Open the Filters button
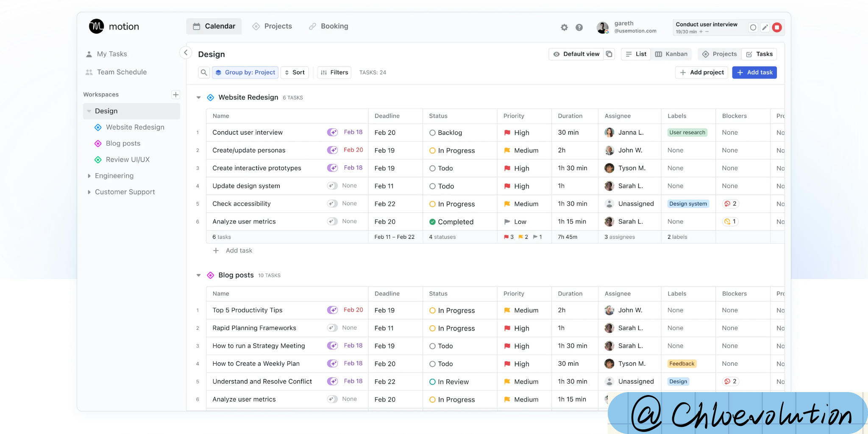This screenshot has height=434, width=868. point(334,72)
